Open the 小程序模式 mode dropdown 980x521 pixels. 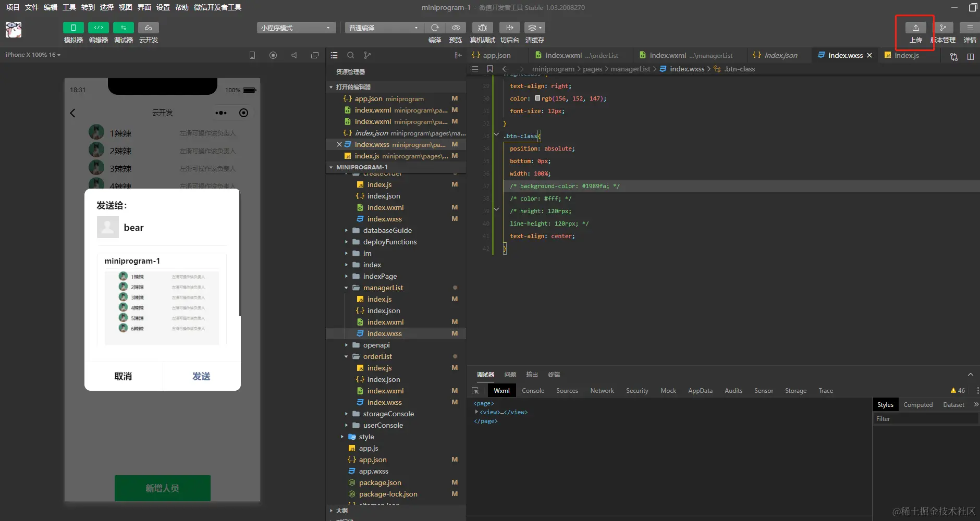(x=296, y=28)
